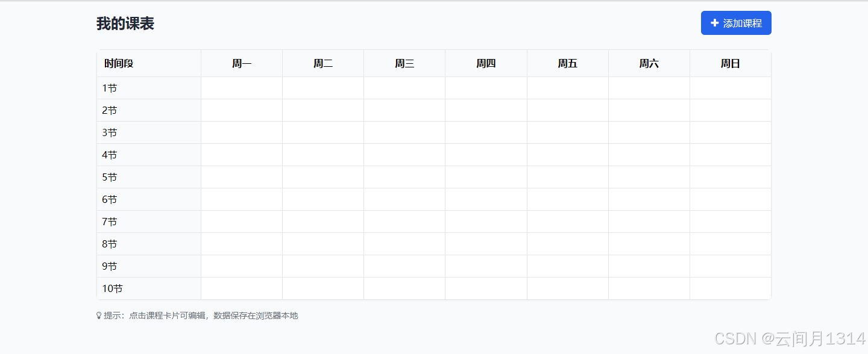This screenshot has height=354, width=868.
Task: Click the 周一 column header
Action: click(x=242, y=63)
